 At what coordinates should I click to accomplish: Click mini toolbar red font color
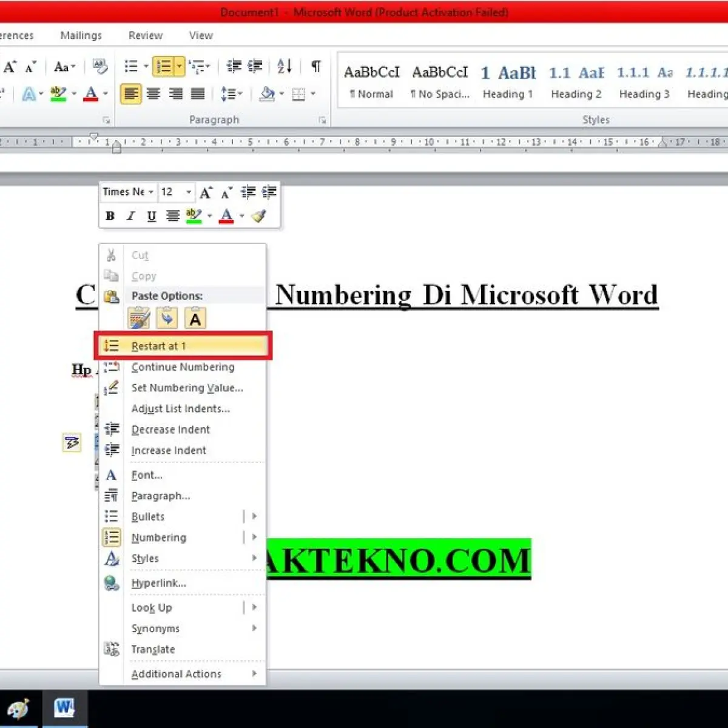coord(226,216)
